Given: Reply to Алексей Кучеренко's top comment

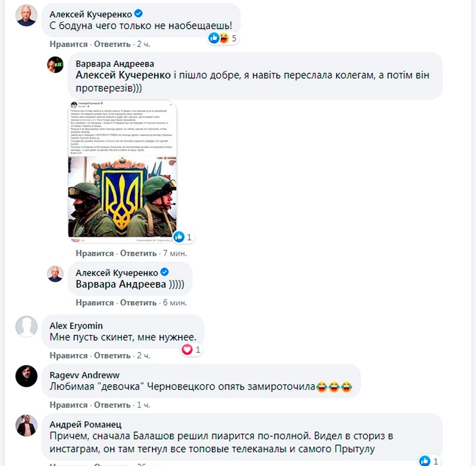Looking at the screenshot, I should point(112,44).
